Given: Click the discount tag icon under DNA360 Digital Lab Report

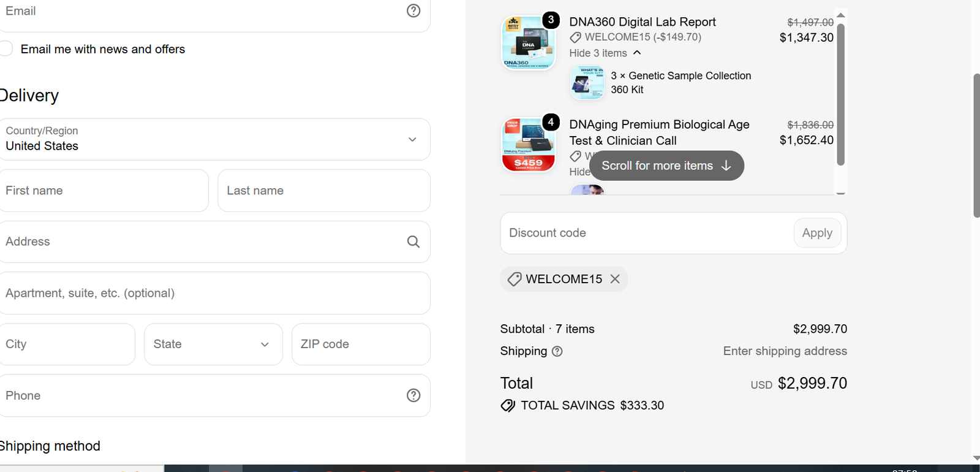Looking at the screenshot, I should click(575, 37).
